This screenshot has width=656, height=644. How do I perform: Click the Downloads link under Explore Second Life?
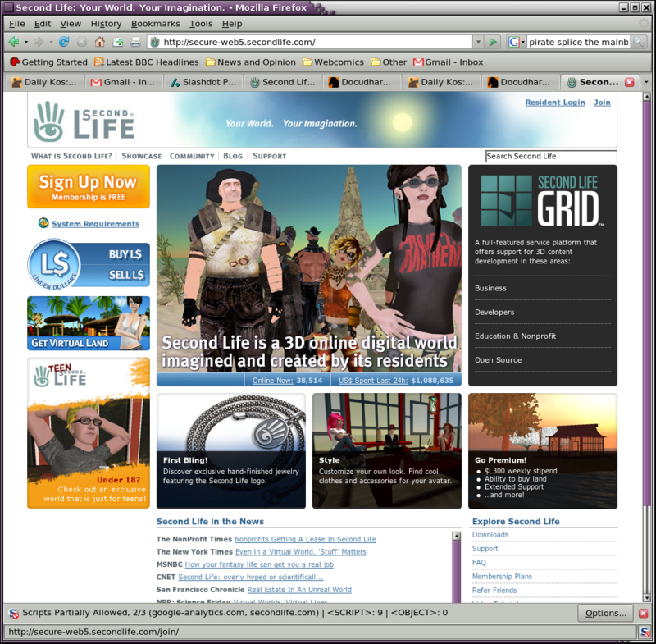coord(490,535)
